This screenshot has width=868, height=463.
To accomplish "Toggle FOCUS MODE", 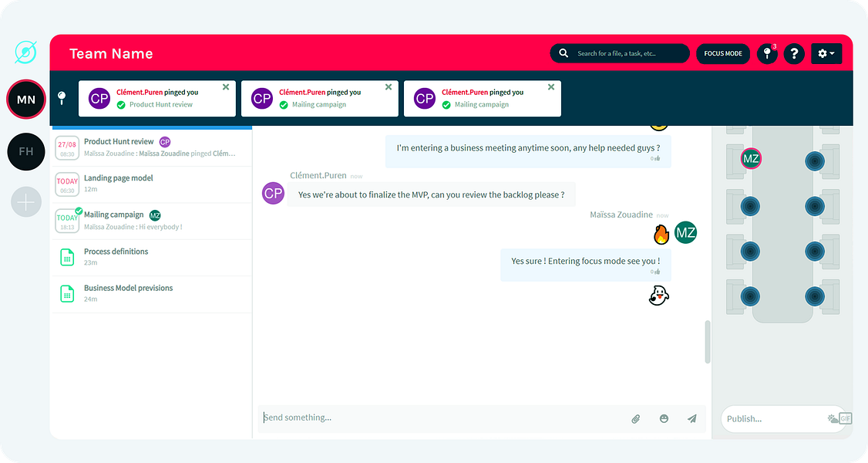I will click(x=723, y=54).
